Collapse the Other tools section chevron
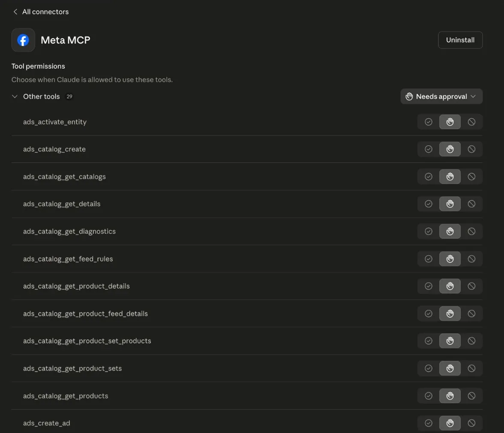504x433 pixels. pos(15,96)
